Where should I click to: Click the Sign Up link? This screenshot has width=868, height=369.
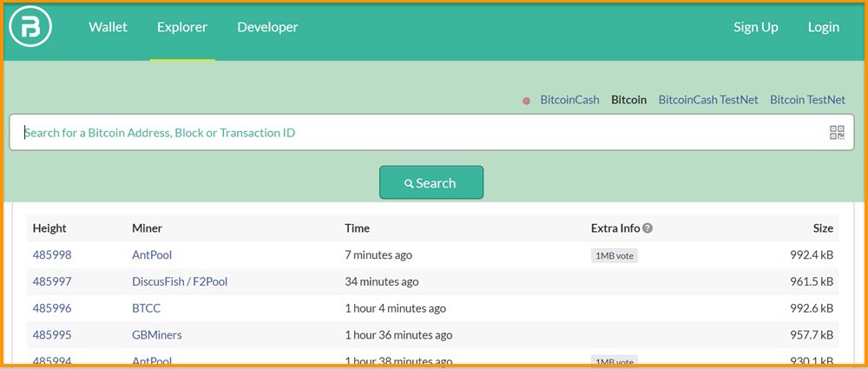[756, 27]
